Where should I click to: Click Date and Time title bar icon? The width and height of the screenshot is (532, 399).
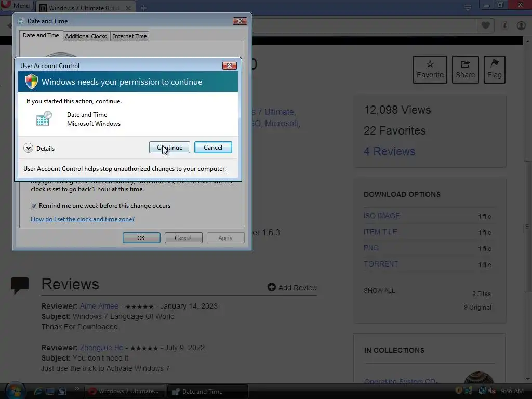[21, 21]
